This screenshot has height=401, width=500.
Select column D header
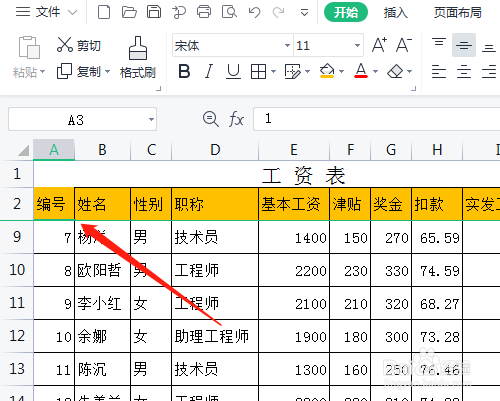point(215,150)
